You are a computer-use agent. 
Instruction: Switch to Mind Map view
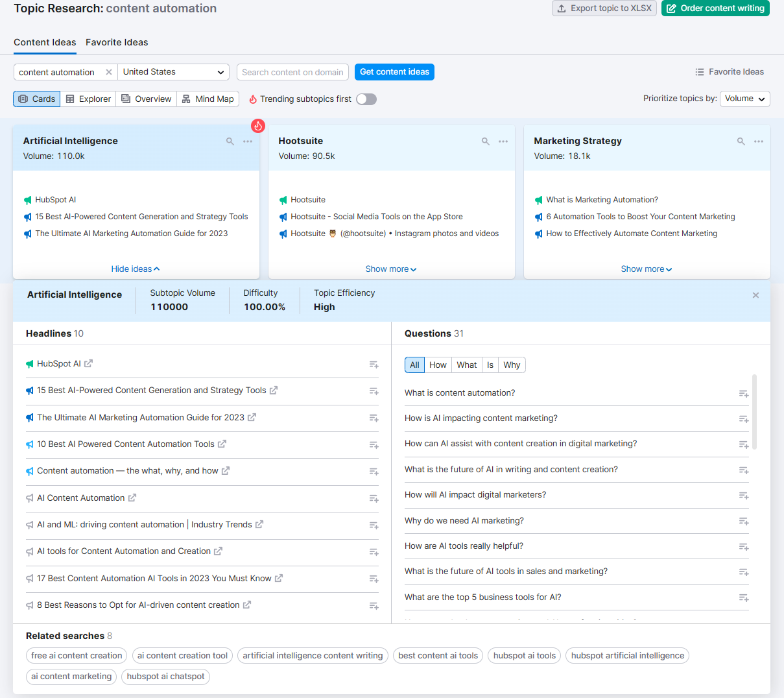[x=208, y=99]
